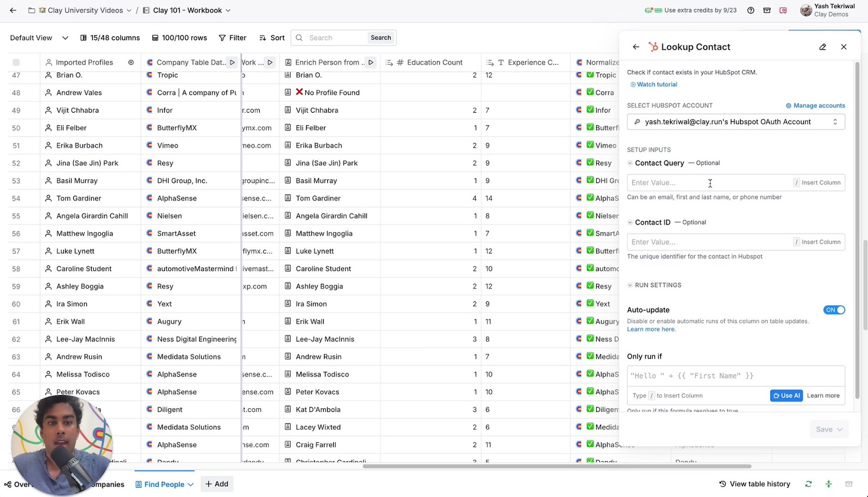The image size is (868, 497).
Task: Open the archive box icon in header
Action: (767, 10)
